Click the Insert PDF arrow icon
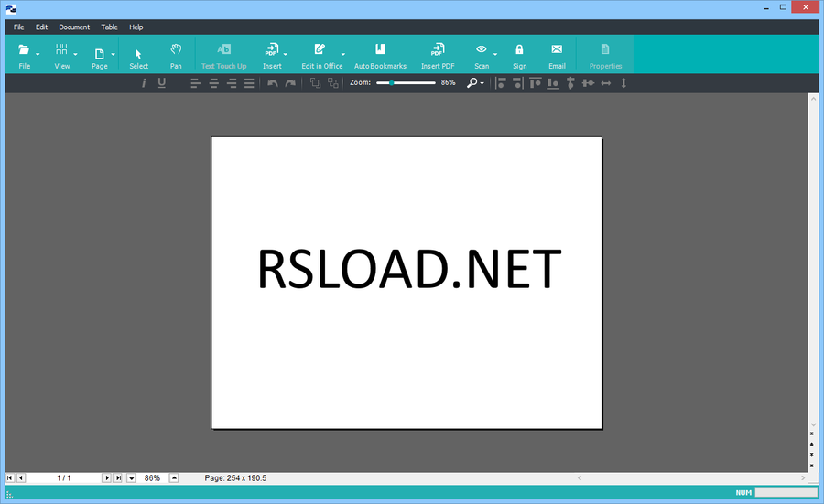Viewport: 824px width, 504px height. click(272, 49)
